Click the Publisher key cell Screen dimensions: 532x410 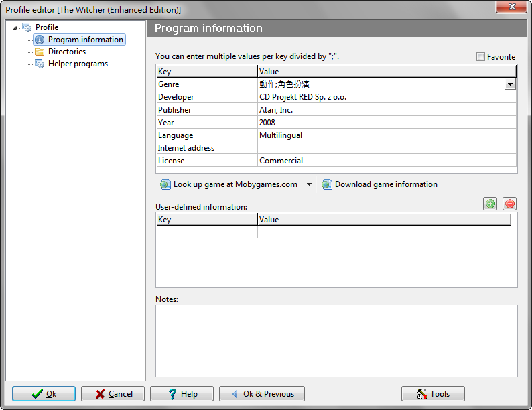(207, 110)
